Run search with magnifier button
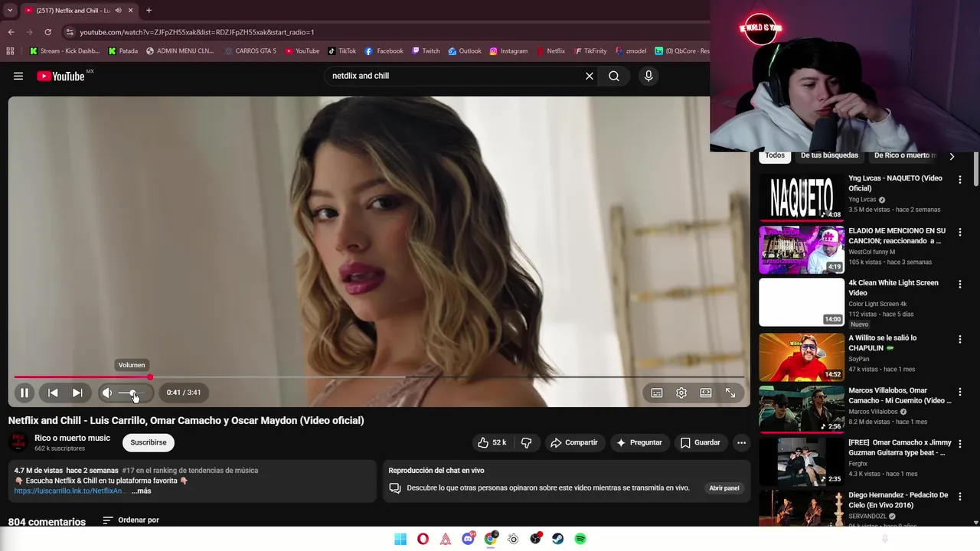The image size is (980, 551). (x=614, y=76)
